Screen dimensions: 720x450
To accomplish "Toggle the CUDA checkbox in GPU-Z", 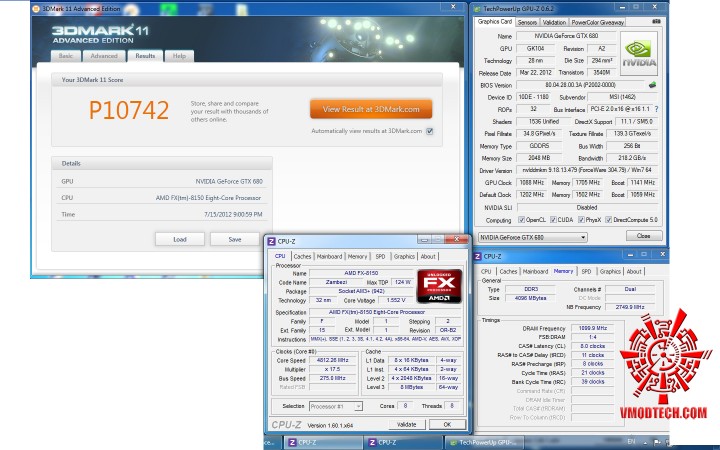I will 553,220.
